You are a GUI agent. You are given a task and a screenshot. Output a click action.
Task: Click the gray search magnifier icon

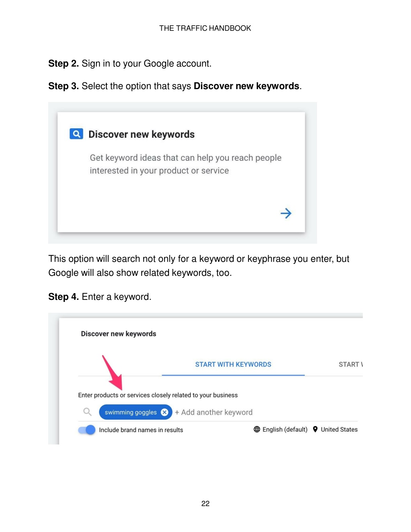coord(87,412)
